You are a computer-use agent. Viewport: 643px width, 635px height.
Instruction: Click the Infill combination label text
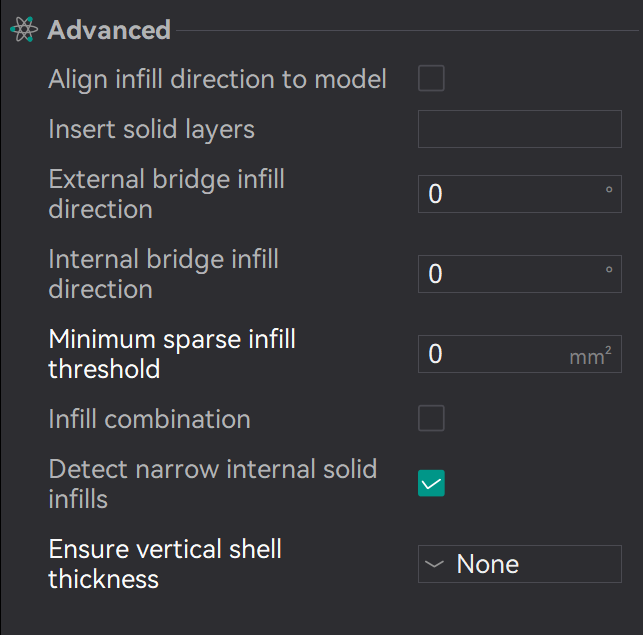149,419
